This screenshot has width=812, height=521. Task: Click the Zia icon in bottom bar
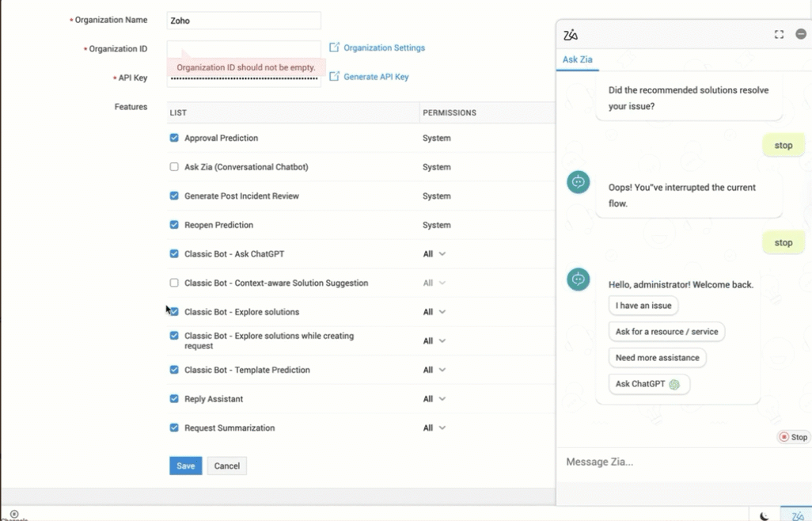[x=797, y=515]
